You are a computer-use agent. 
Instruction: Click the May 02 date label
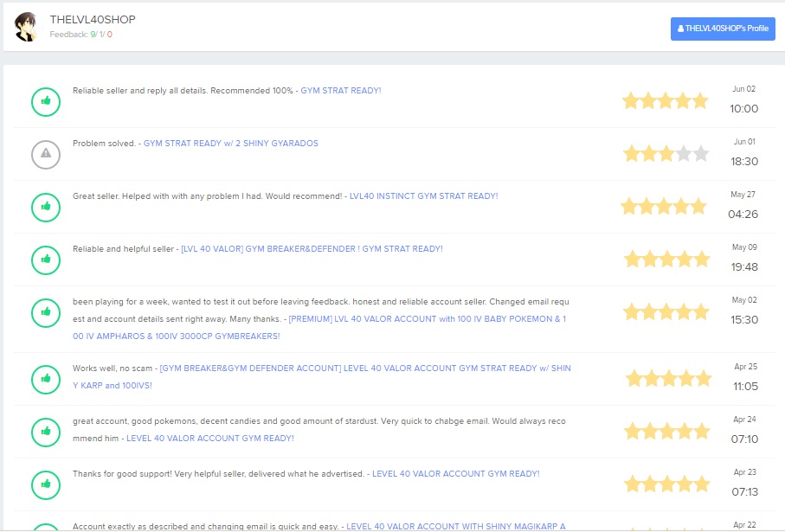coord(744,300)
